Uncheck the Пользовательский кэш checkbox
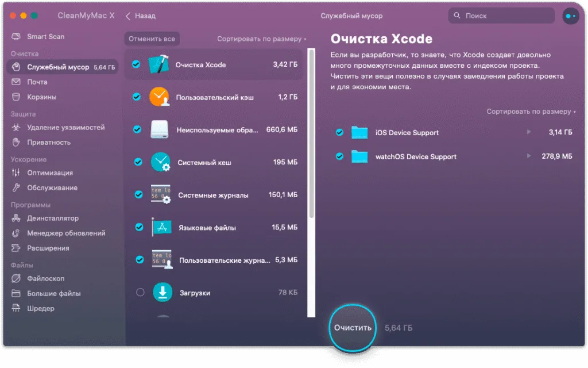 pos(137,97)
